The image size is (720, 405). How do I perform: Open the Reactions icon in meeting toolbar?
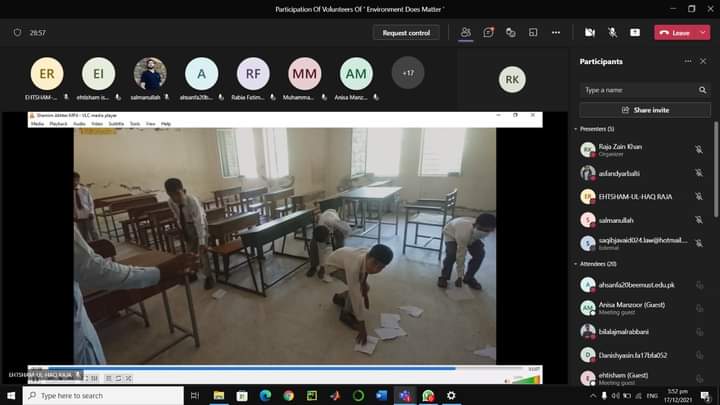click(511, 32)
